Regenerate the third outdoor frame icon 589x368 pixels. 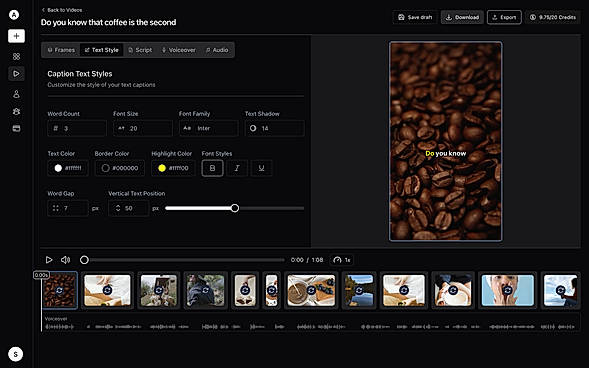[x=159, y=291]
